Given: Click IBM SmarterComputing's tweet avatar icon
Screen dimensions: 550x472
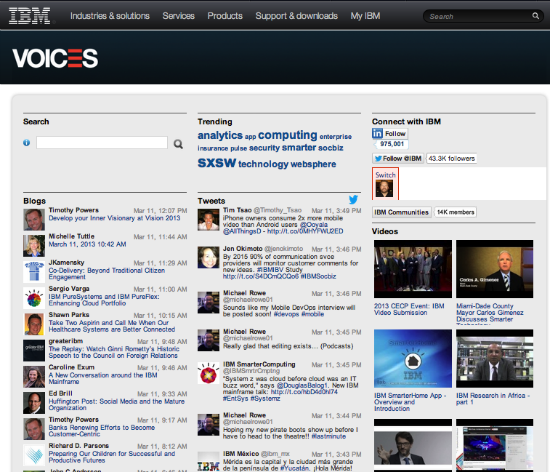Looking at the screenshot, I should coord(208,373).
